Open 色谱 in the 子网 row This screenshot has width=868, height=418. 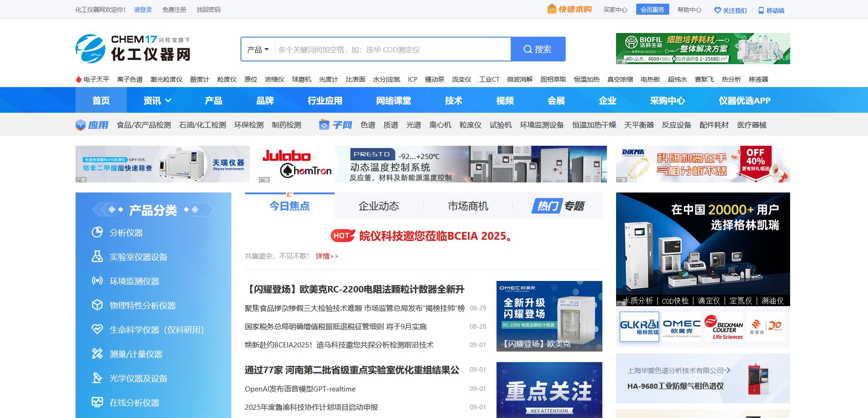368,125
